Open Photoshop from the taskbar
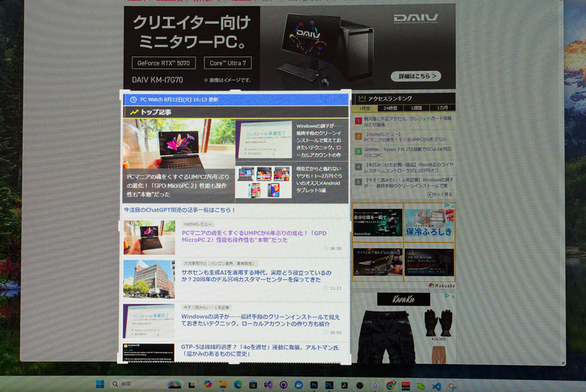This screenshot has width=586, height=392. coord(314,385)
